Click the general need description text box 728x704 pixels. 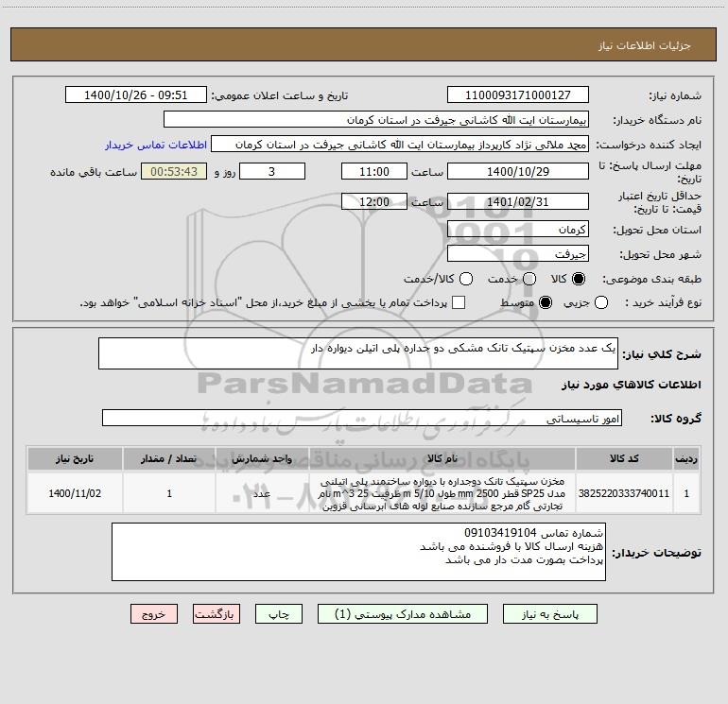pyautogui.click(x=358, y=353)
